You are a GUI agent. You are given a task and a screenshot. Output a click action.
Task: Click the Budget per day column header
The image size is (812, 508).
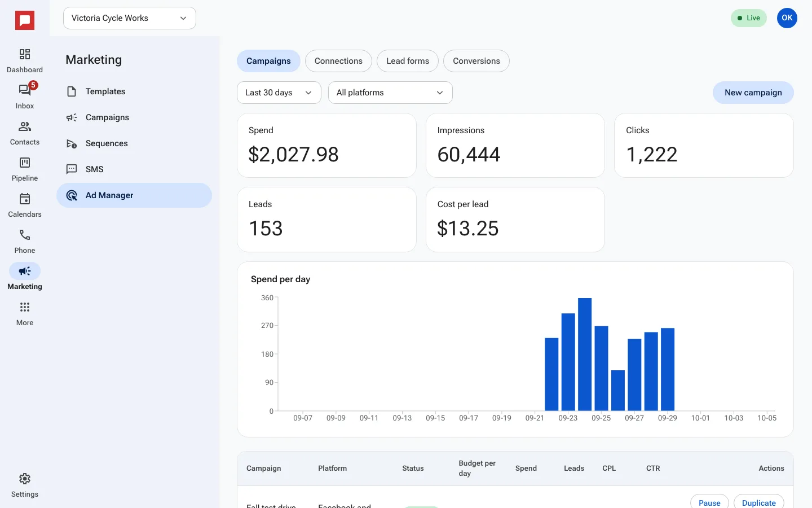[x=477, y=468]
